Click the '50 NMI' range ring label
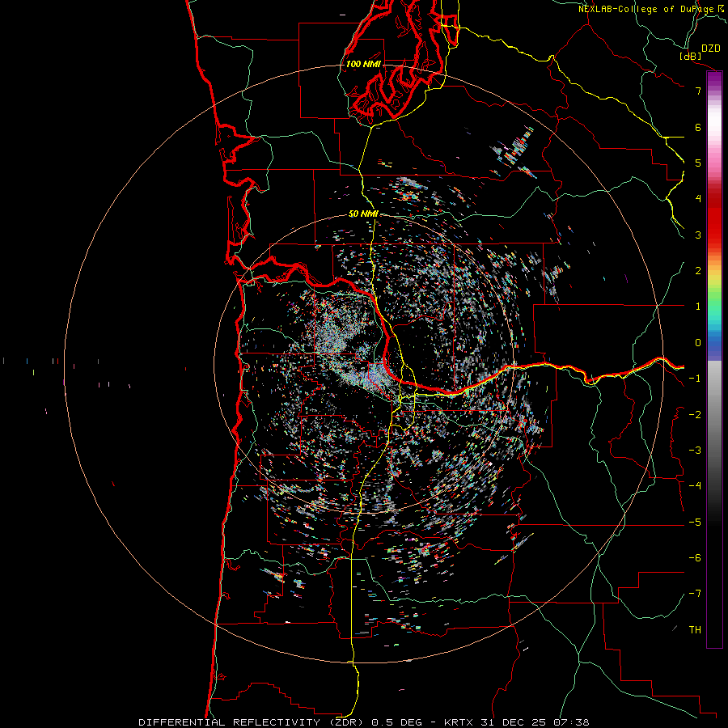Viewport: 728px width, 728px height. 363,214
